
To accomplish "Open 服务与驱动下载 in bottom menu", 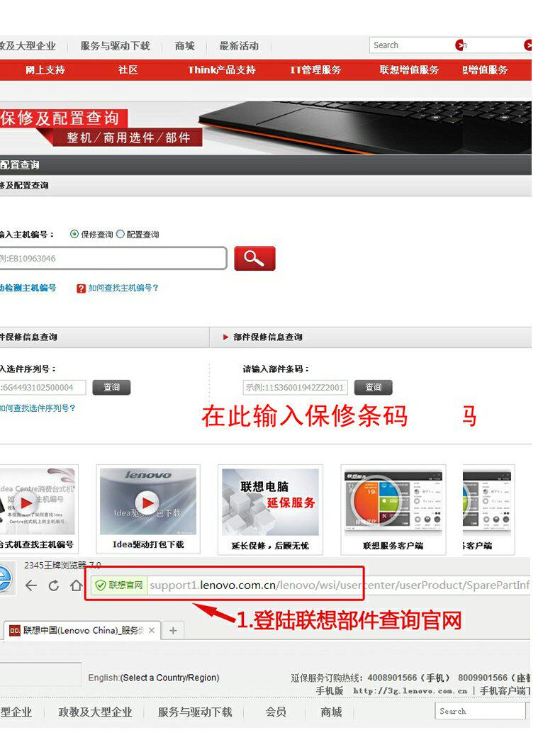I will (195, 712).
